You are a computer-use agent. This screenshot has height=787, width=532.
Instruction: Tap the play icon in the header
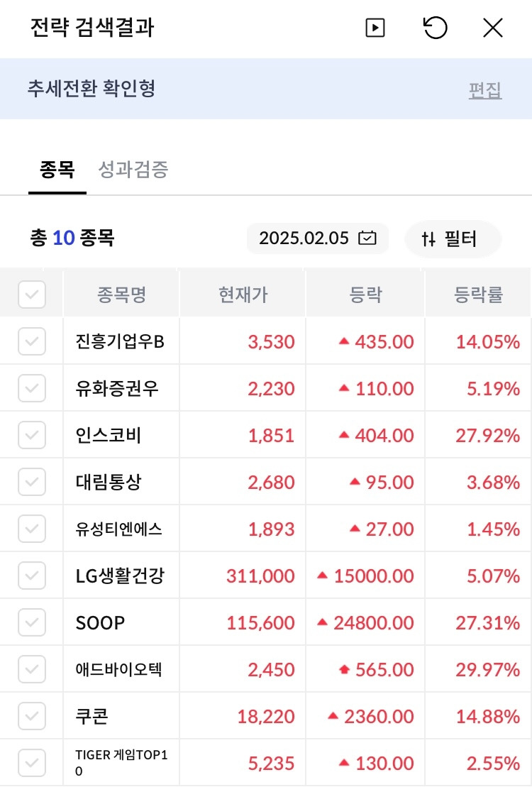coord(375,28)
